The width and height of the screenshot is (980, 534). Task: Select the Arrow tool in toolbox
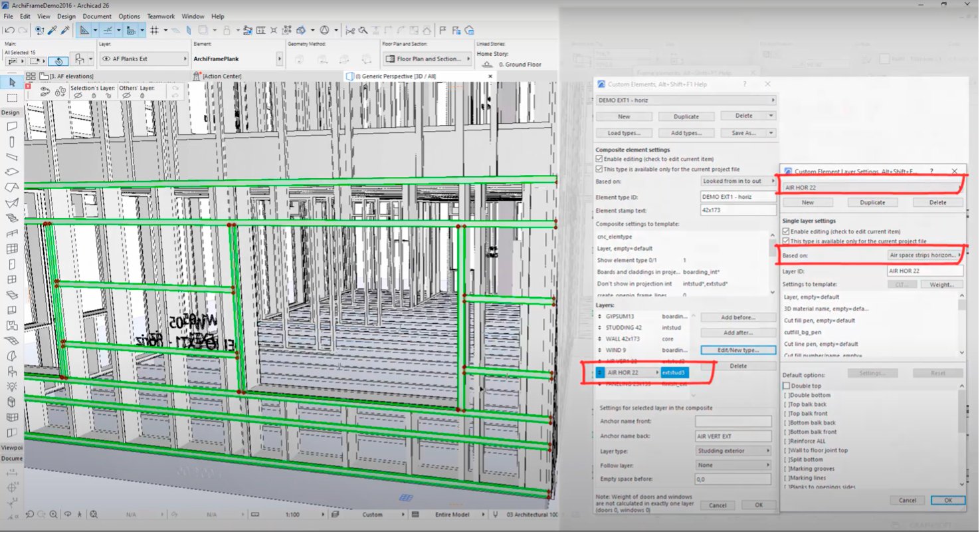[x=11, y=82]
